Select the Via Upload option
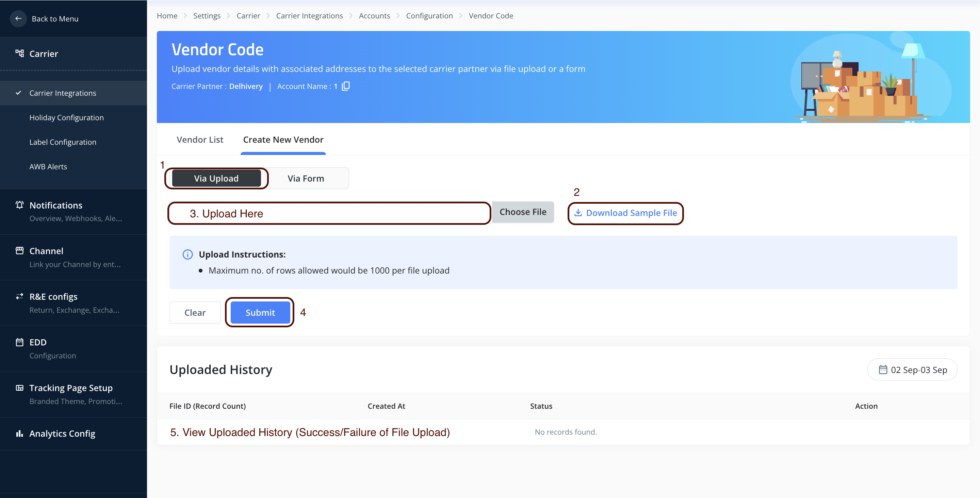This screenshot has height=498, width=980. [x=216, y=178]
